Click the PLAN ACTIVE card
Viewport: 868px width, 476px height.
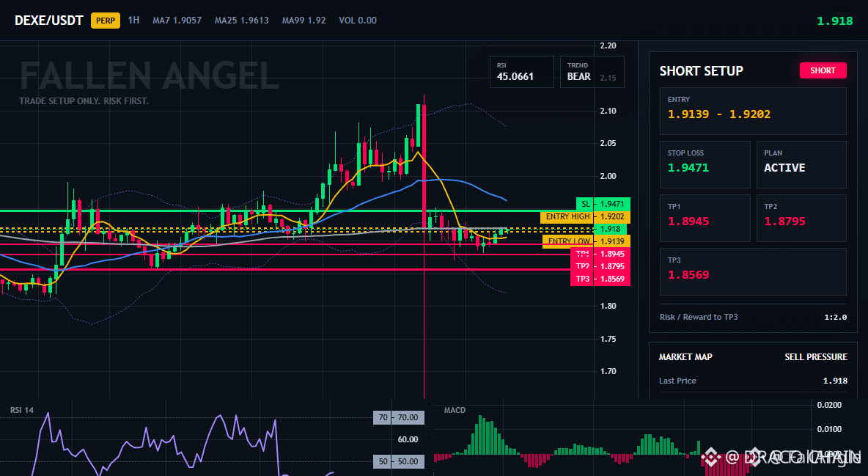801,164
